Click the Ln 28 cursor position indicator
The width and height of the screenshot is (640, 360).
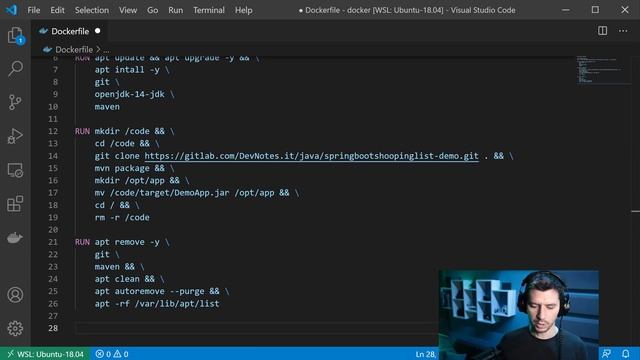pyautogui.click(x=426, y=354)
